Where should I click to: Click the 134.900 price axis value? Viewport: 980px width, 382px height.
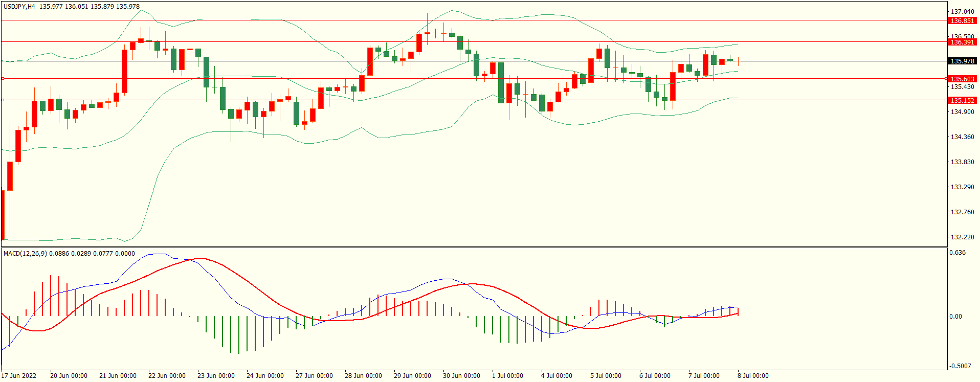[x=962, y=112]
